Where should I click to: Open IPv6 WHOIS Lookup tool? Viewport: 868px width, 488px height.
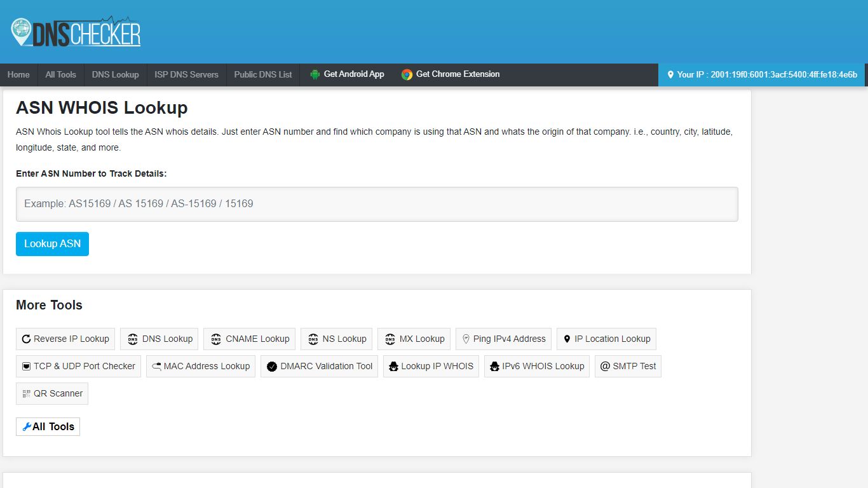pyautogui.click(x=537, y=367)
